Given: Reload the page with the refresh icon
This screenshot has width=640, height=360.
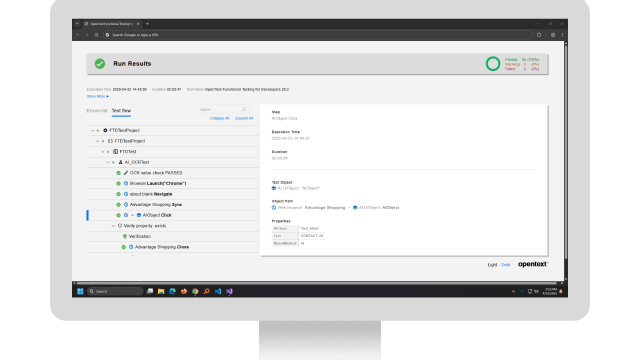Looking at the screenshot, I should tap(96, 35).
